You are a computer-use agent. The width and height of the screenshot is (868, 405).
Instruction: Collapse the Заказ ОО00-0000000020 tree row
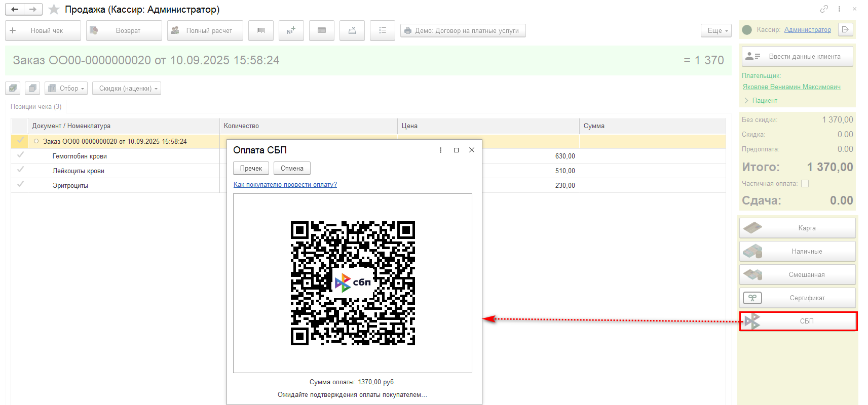[36, 141]
